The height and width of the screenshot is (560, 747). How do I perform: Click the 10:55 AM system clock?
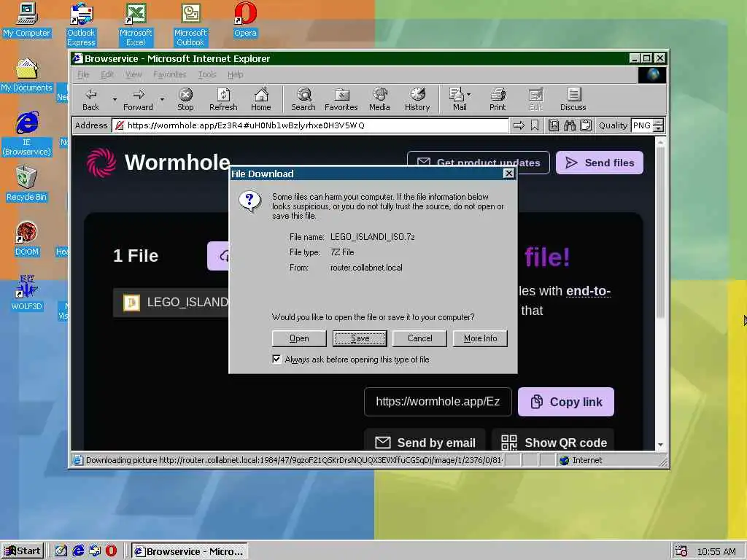pyautogui.click(x=716, y=551)
